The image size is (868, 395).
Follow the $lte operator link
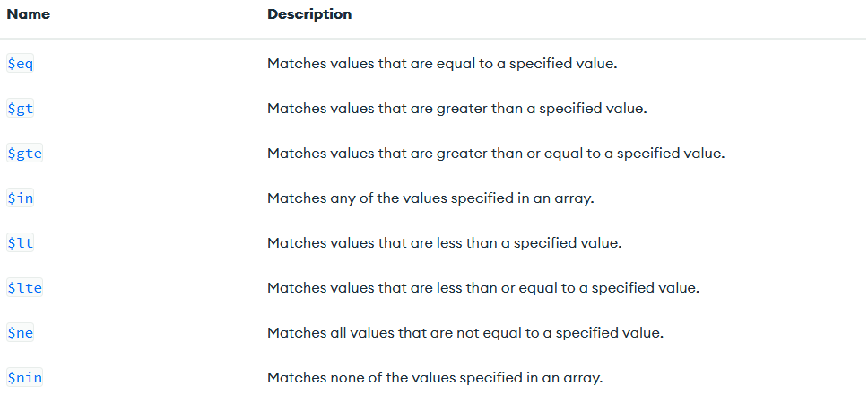(x=25, y=289)
